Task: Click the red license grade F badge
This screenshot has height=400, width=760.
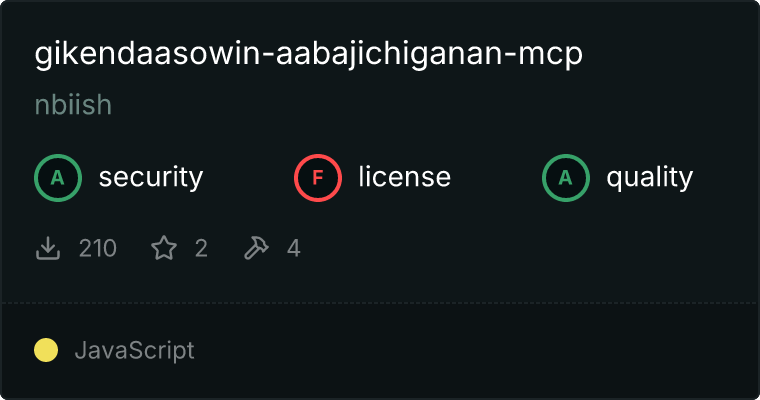Action: (x=318, y=178)
